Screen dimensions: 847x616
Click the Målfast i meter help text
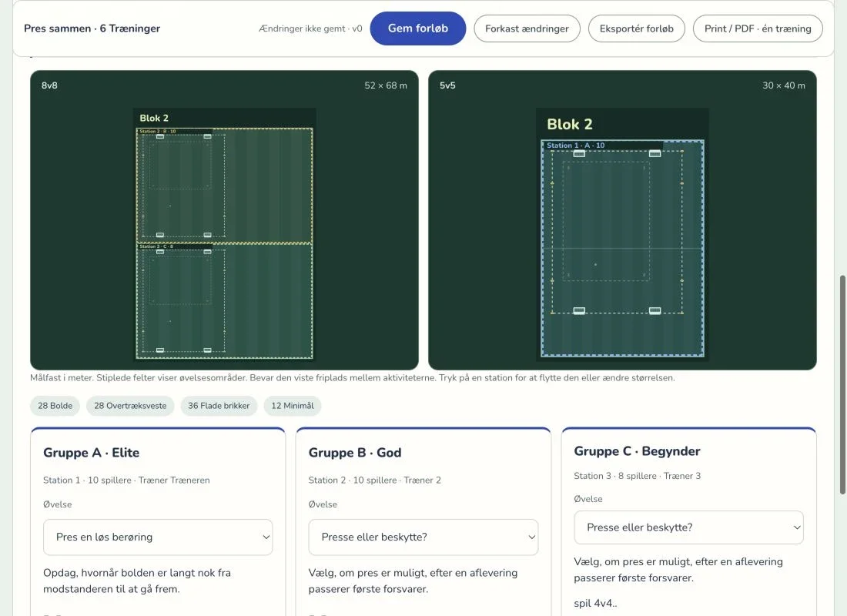point(352,378)
